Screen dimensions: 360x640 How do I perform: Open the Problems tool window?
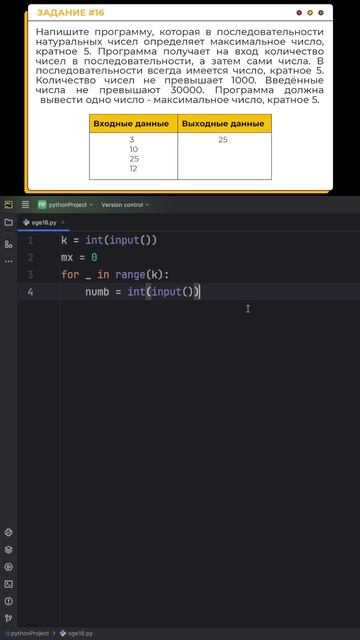tap(9, 601)
